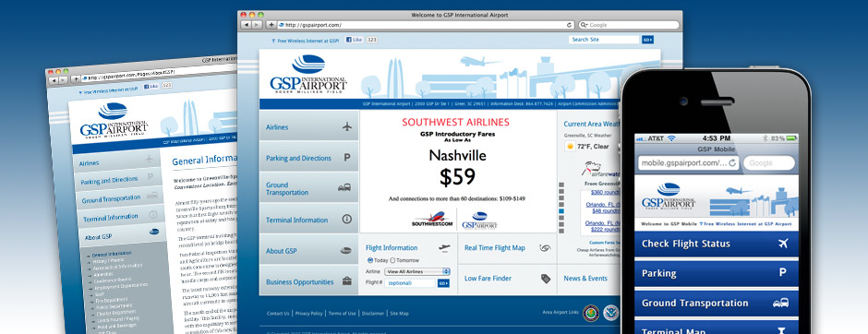Click the info circle icon beside Terminal Information
Screen dimensions: 868x334
[x=347, y=219]
